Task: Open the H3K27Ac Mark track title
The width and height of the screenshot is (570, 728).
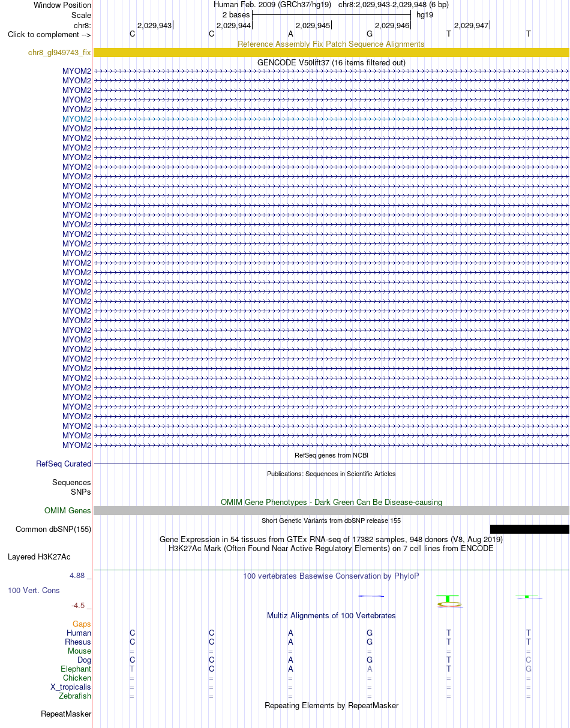Action: pos(331,548)
